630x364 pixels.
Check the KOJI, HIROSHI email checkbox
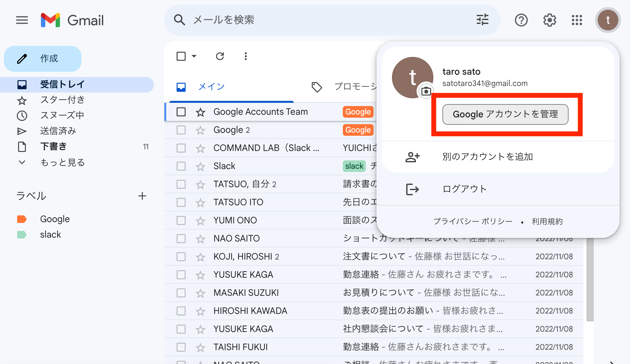[181, 257]
